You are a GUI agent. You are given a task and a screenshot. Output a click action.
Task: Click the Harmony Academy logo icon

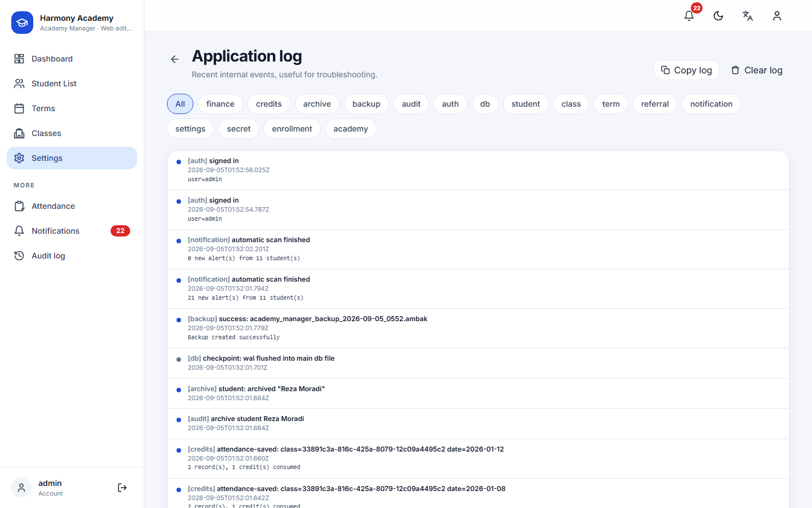(x=22, y=23)
